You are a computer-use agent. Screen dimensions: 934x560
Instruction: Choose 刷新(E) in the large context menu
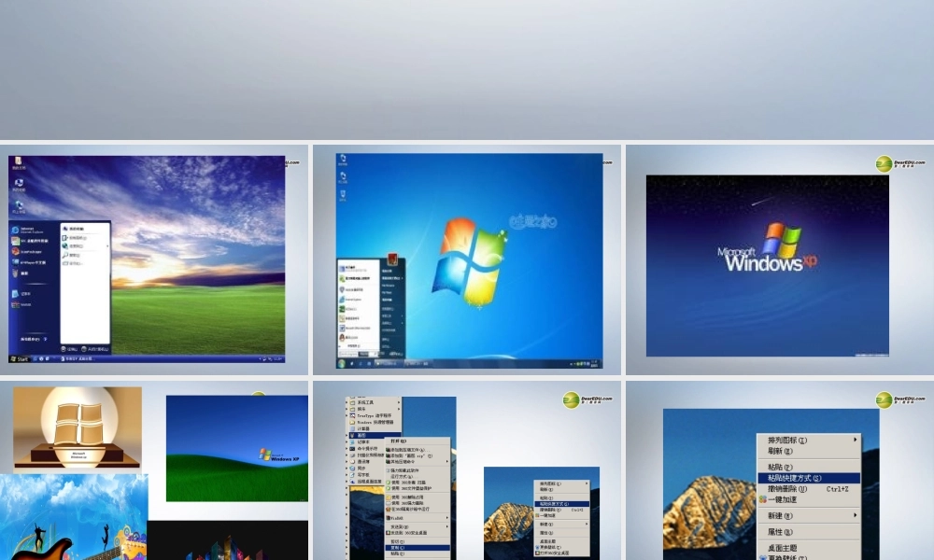(x=781, y=451)
